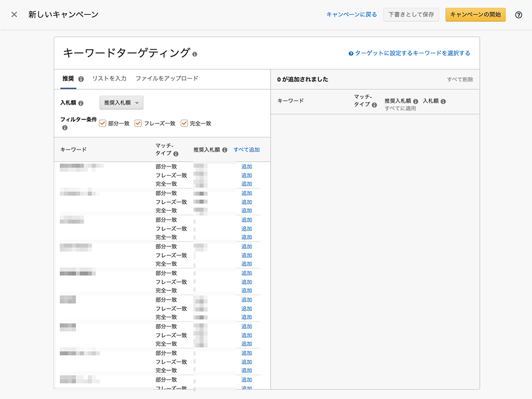
Task: Click the 新しいキャンペーン page title
Action: pos(63,14)
